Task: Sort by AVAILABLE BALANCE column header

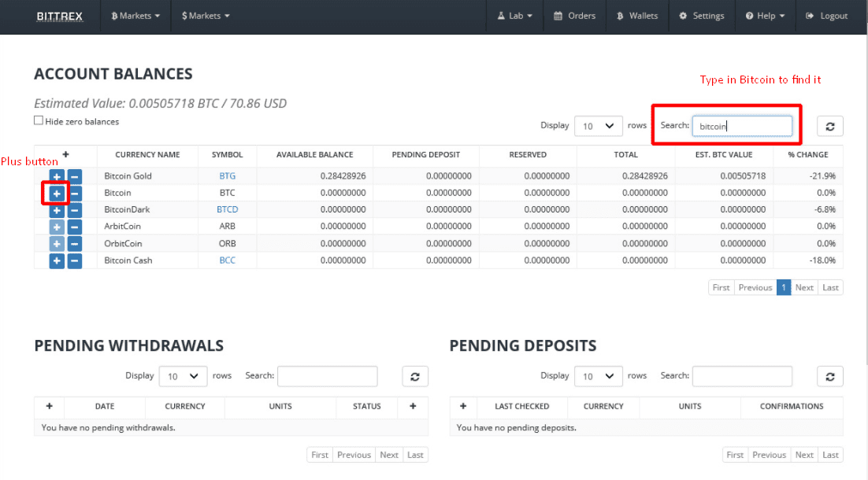Action: click(x=314, y=155)
